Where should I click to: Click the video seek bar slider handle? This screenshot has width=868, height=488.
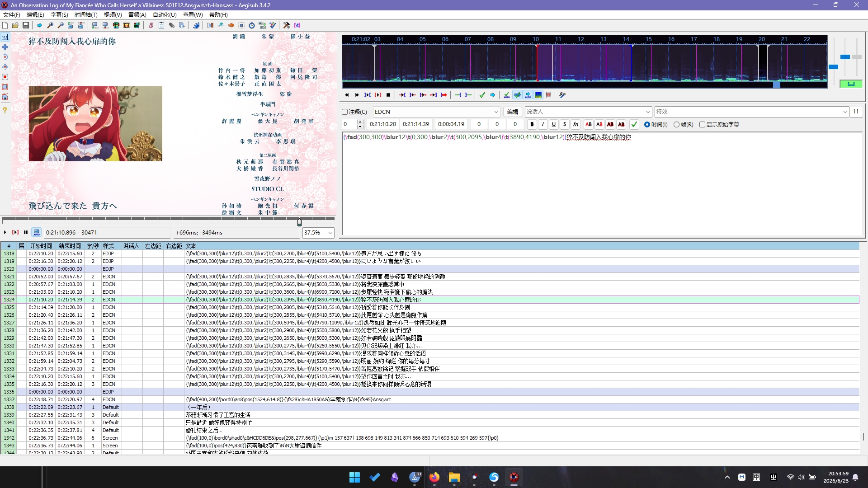pyautogui.click(x=299, y=222)
